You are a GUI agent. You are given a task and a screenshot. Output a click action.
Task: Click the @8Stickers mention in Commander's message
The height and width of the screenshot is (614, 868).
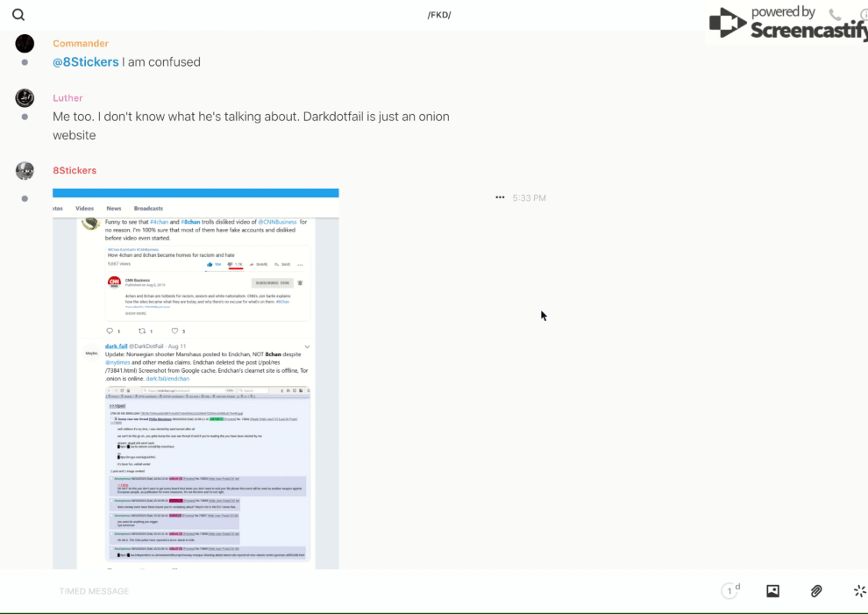(85, 62)
